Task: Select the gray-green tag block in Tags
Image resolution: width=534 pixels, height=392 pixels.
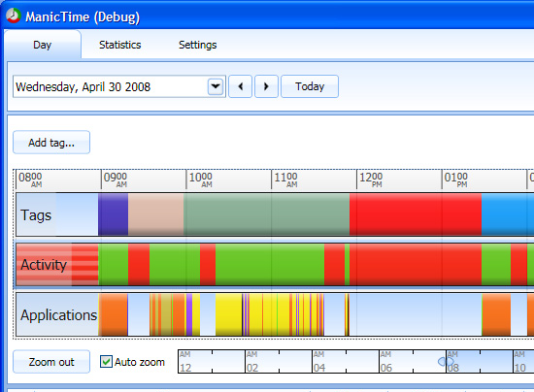Action: [x=266, y=214]
